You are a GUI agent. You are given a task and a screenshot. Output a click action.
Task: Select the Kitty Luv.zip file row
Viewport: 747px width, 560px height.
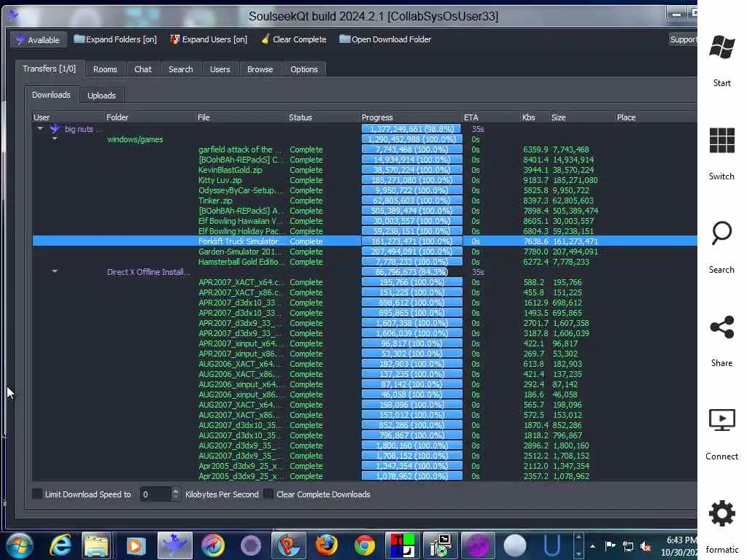click(x=365, y=180)
